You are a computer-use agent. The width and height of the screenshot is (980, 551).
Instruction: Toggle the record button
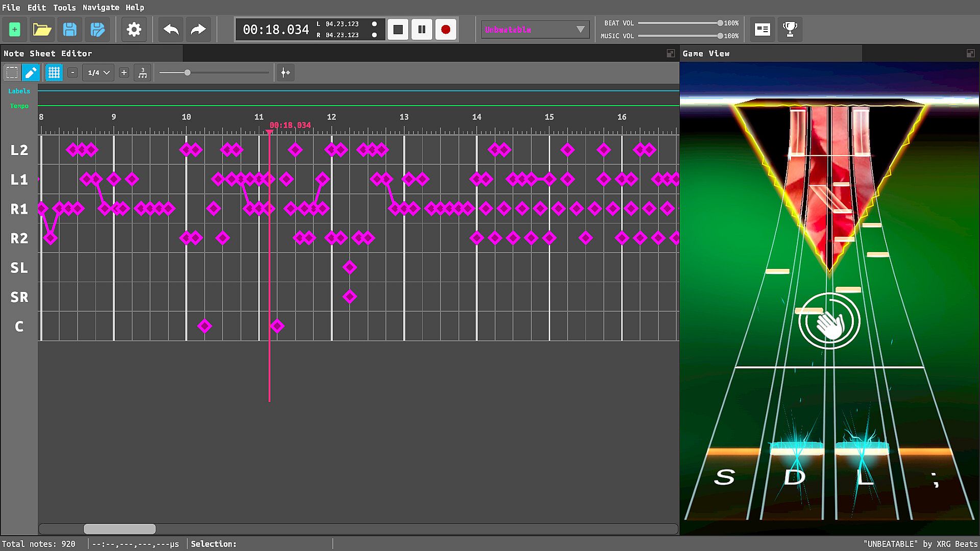[445, 30]
